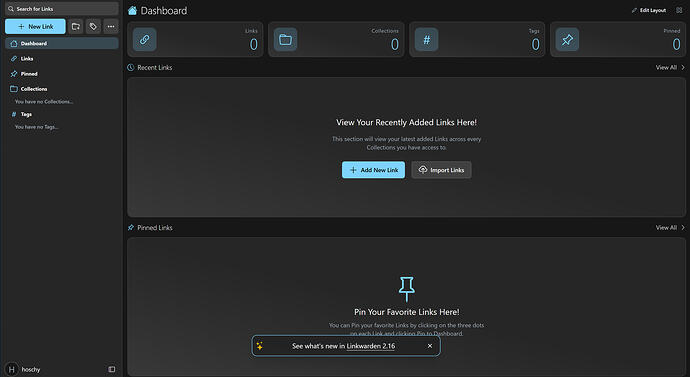Click "You have no Collections..." text
The image size is (690, 377).
[44, 102]
